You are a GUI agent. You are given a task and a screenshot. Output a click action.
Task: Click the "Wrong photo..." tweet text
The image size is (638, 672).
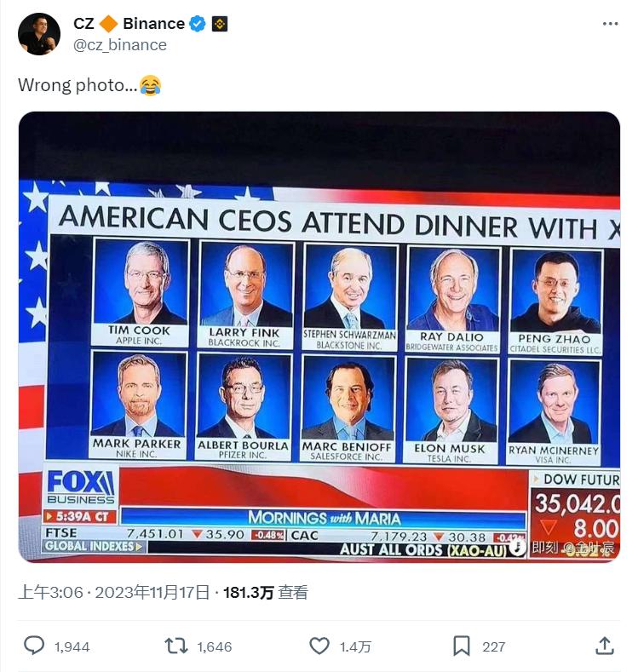coord(77,85)
